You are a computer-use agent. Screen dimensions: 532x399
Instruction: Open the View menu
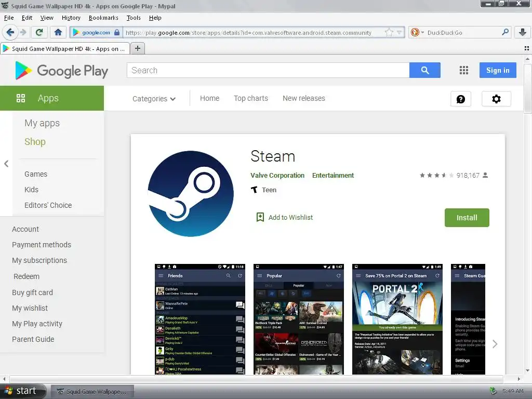tap(47, 18)
